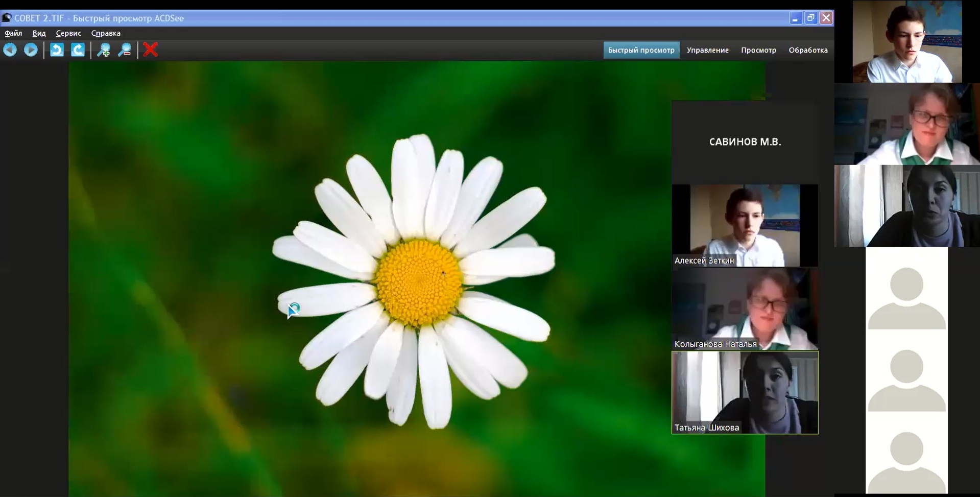This screenshot has height=497, width=980.
Task: Open the Файл menu
Action: click(13, 33)
